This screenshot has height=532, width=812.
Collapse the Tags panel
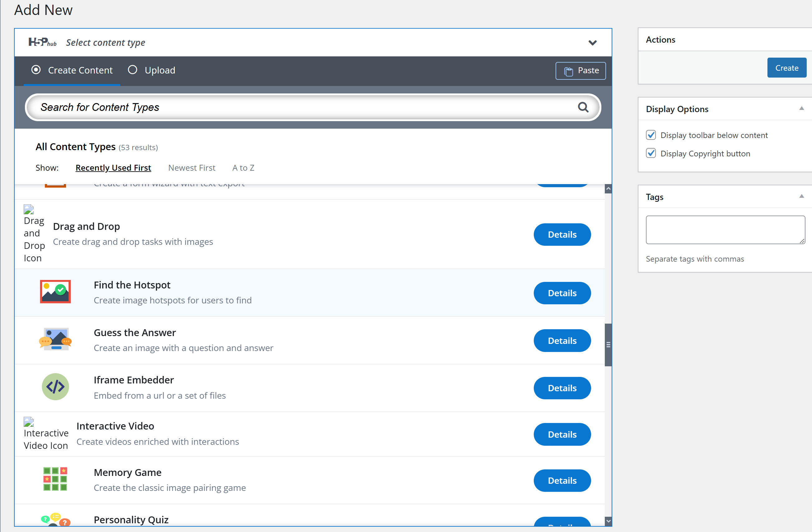point(801,197)
